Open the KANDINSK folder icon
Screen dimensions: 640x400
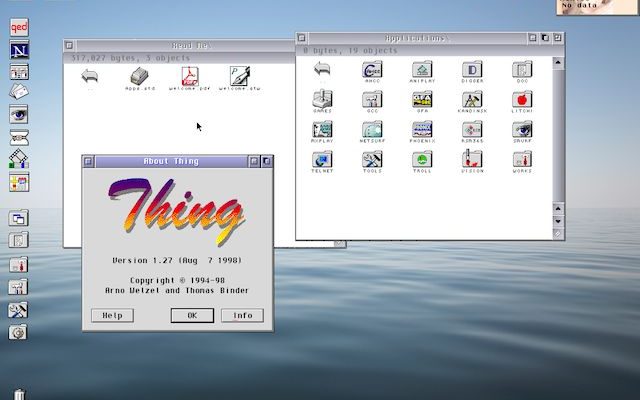pos(472,100)
